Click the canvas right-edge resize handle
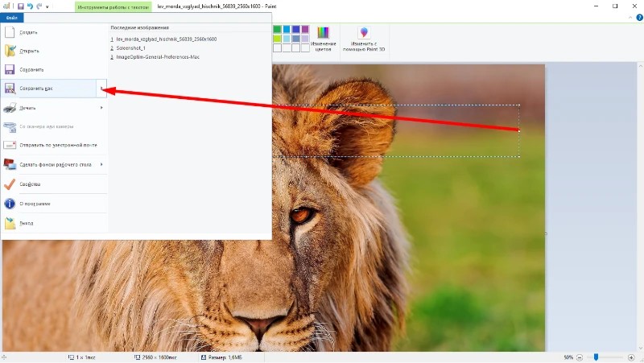Viewport: 644px width, 363px height. coord(546,233)
